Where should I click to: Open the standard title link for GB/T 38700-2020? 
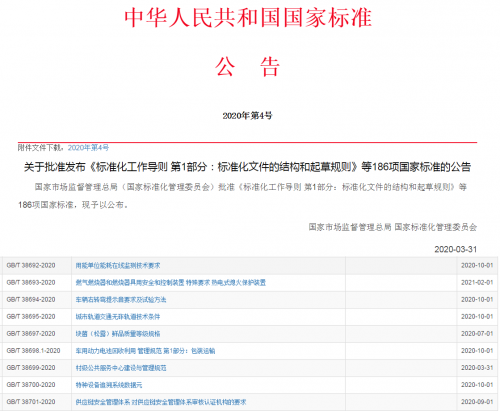point(109,385)
